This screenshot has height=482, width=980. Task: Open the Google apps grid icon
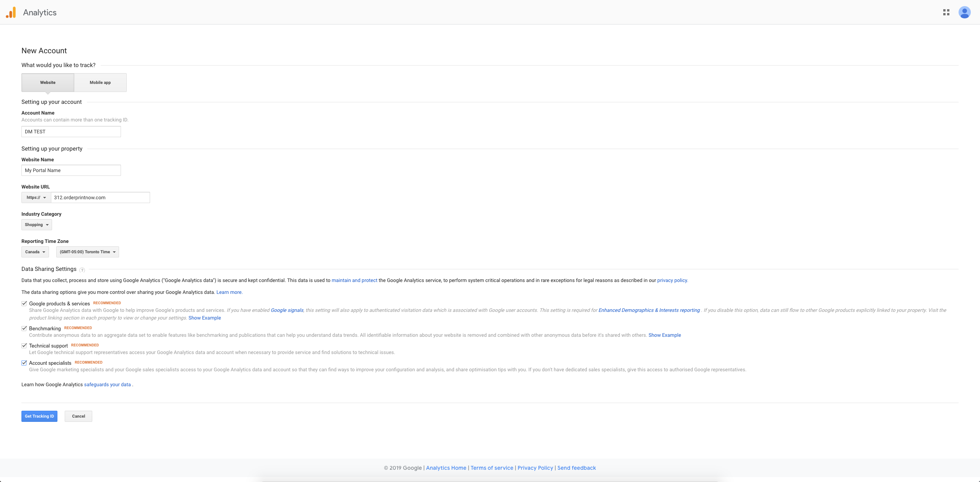click(946, 13)
